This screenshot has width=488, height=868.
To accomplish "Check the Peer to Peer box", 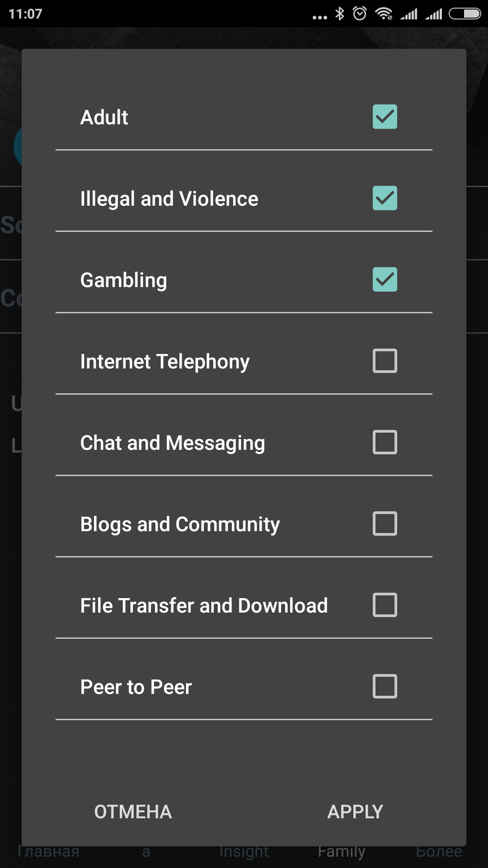I will (385, 686).
